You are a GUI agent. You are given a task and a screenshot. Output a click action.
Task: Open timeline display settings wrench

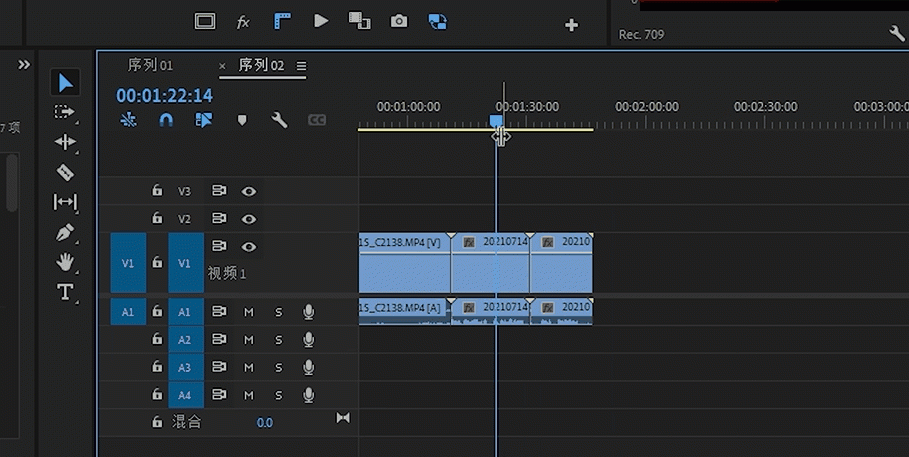click(x=279, y=120)
